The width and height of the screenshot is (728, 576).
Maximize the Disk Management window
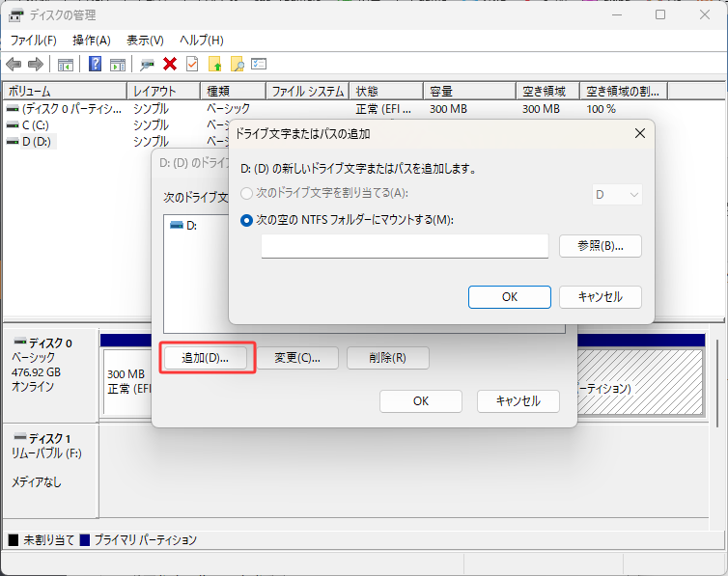click(x=660, y=14)
